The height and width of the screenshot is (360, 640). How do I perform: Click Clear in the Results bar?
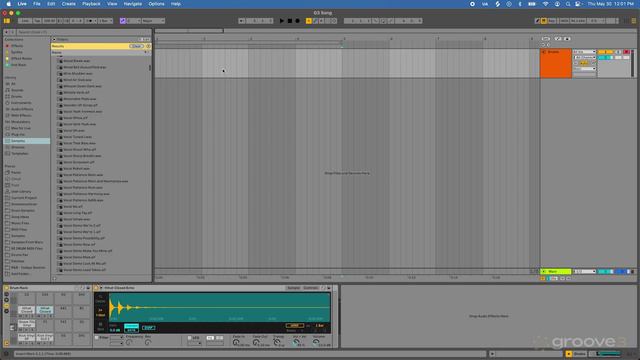[x=136, y=46]
